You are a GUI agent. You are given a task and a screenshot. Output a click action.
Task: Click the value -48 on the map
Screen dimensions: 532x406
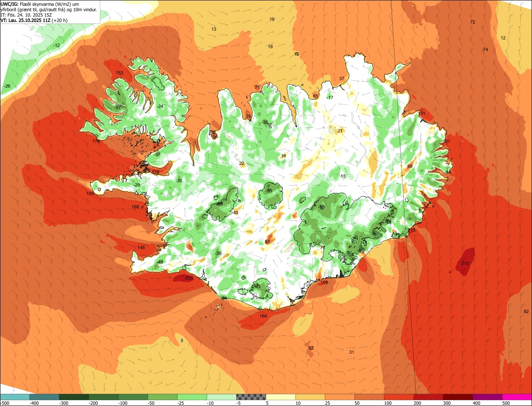click(x=160, y=262)
